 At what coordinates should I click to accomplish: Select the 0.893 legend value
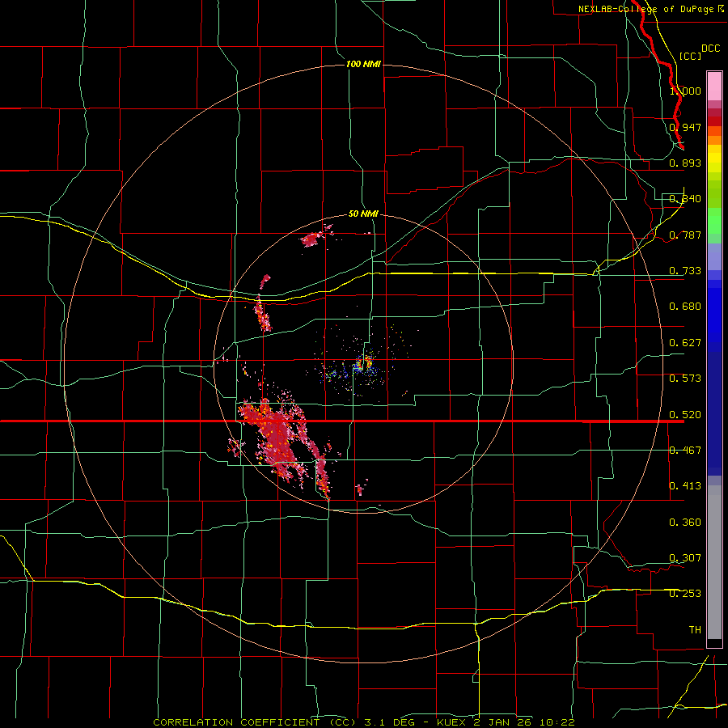tap(685, 163)
